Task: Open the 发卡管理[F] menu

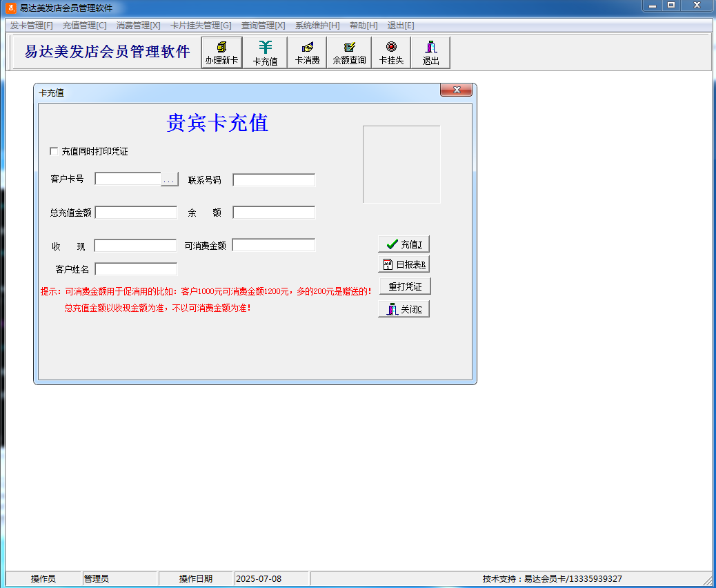Action: tap(32, 26)
